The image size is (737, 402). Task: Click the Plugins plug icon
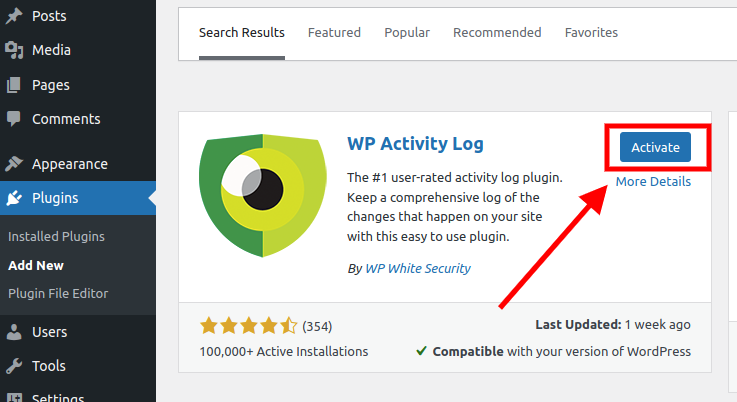pyautogui.click(x=14, y=198)
